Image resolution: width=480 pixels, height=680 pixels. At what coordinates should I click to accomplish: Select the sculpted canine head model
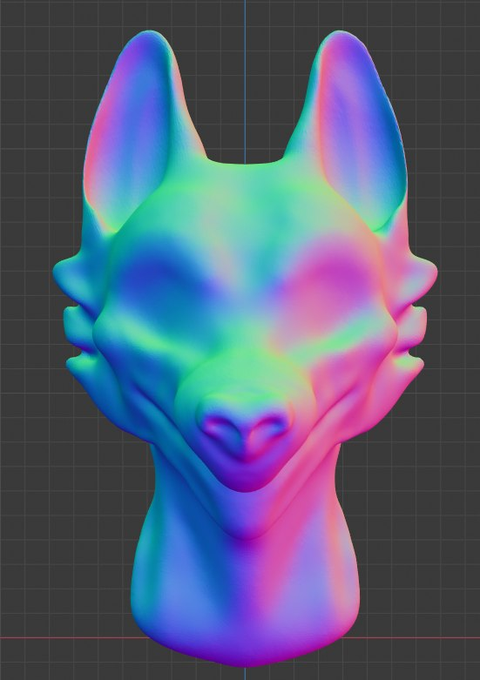pos(245,347)
